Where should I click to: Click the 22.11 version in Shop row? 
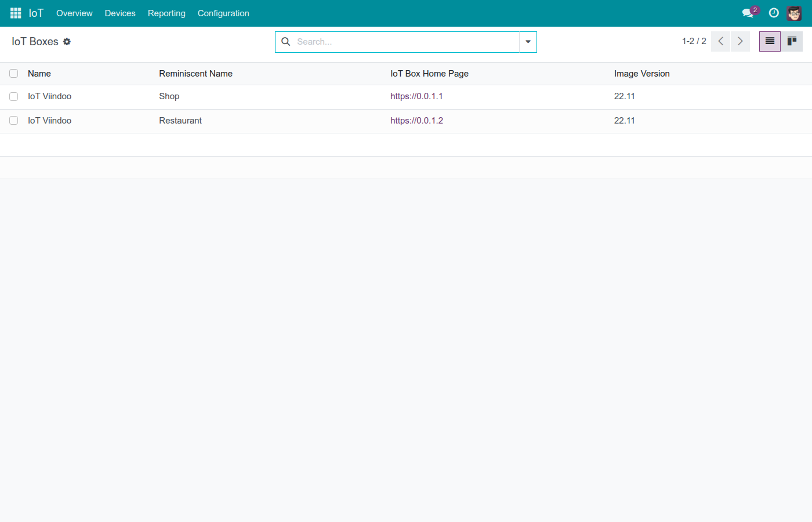(x=624, y=96)
